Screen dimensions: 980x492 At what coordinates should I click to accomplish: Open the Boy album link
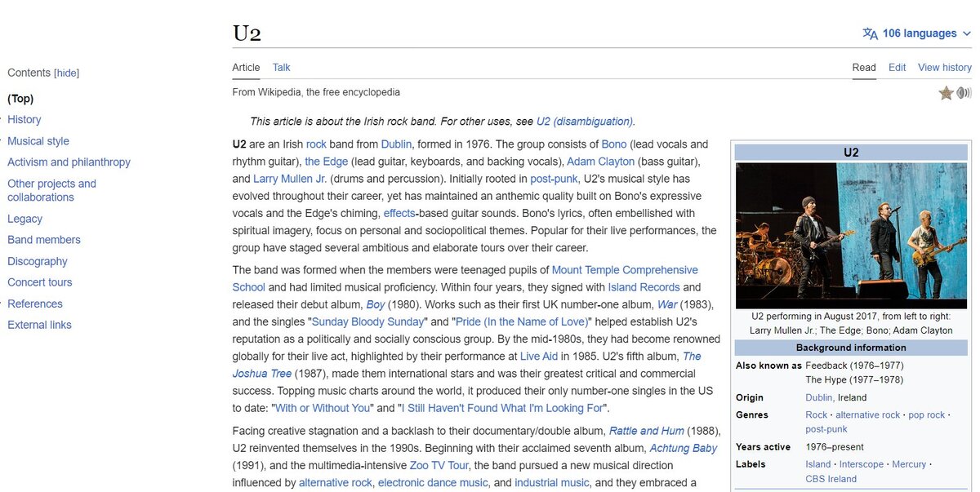(375, 304)
